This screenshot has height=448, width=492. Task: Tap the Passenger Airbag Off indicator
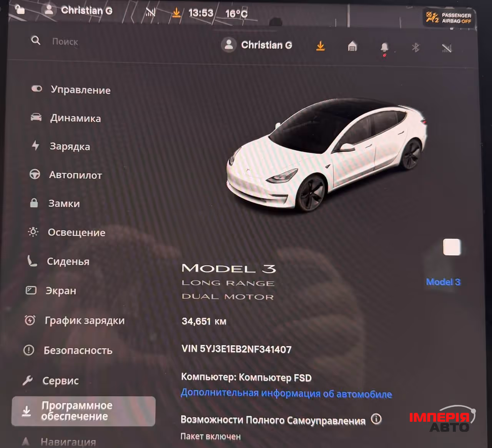click(449, 18)
